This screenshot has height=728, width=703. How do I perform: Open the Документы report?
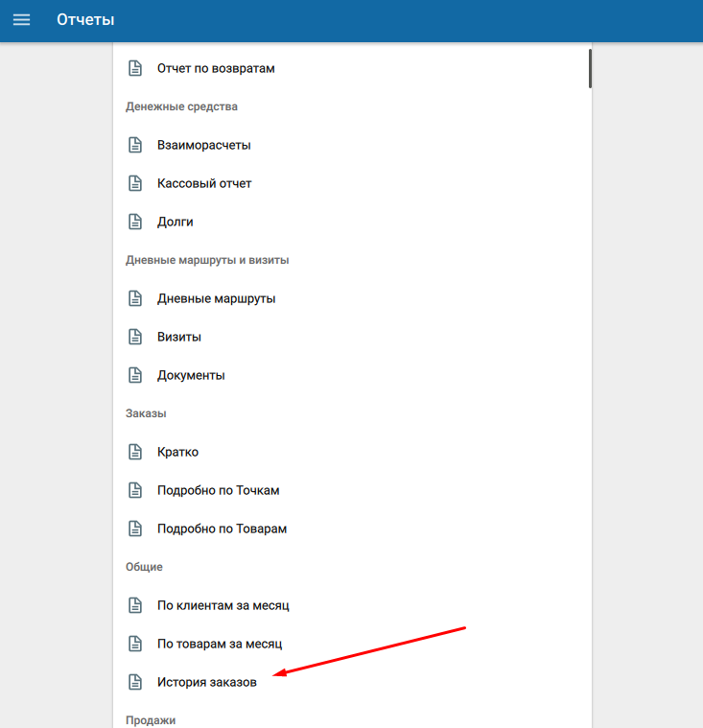tap(191, 375)
